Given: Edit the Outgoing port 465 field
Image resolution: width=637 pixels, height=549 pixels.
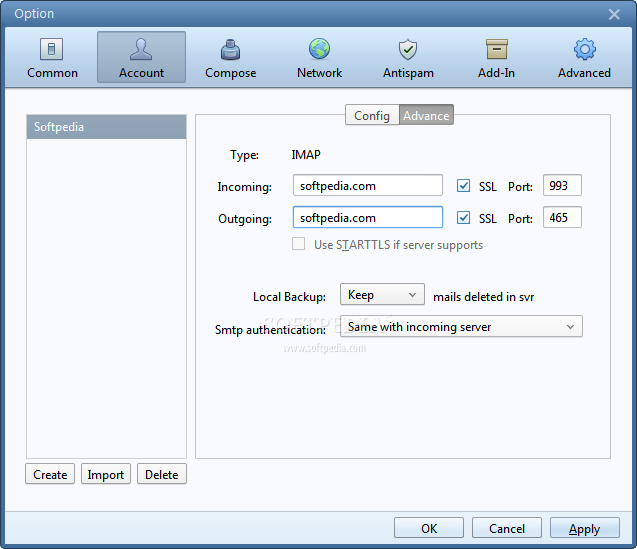Looking at the screenshot, I should pyautogui.click(x=562, y=217).
